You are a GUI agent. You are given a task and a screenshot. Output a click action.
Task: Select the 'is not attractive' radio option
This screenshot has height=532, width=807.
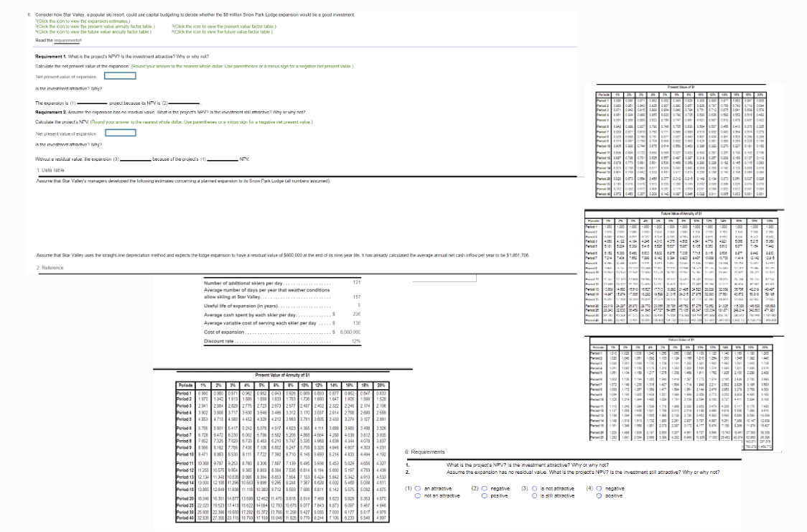[535, 489]
